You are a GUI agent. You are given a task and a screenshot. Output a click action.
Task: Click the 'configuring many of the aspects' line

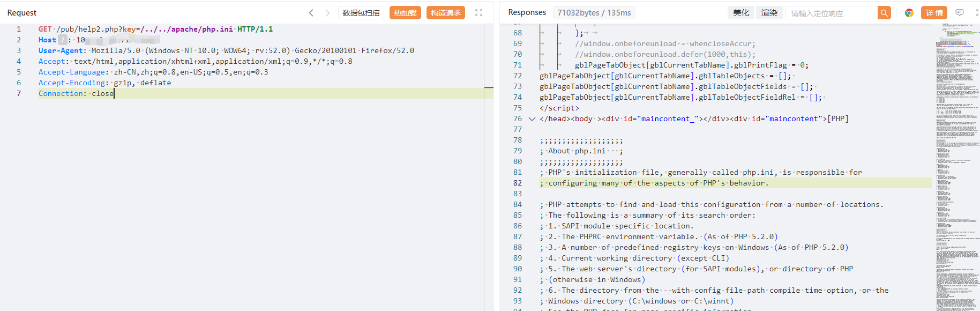point(654,183)
